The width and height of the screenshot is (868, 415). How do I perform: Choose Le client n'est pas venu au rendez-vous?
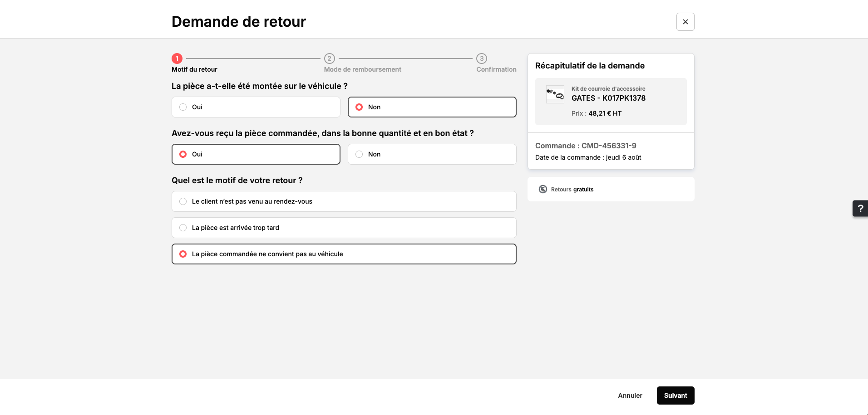(344, 201)
